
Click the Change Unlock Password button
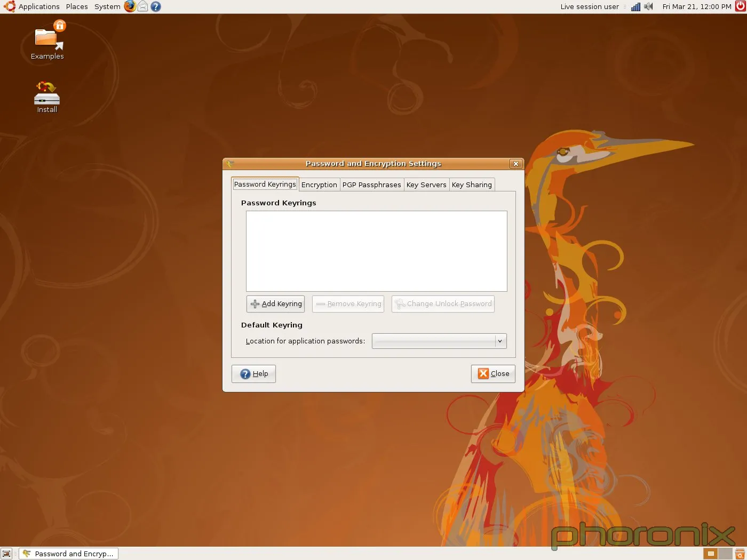coord(443,304)
